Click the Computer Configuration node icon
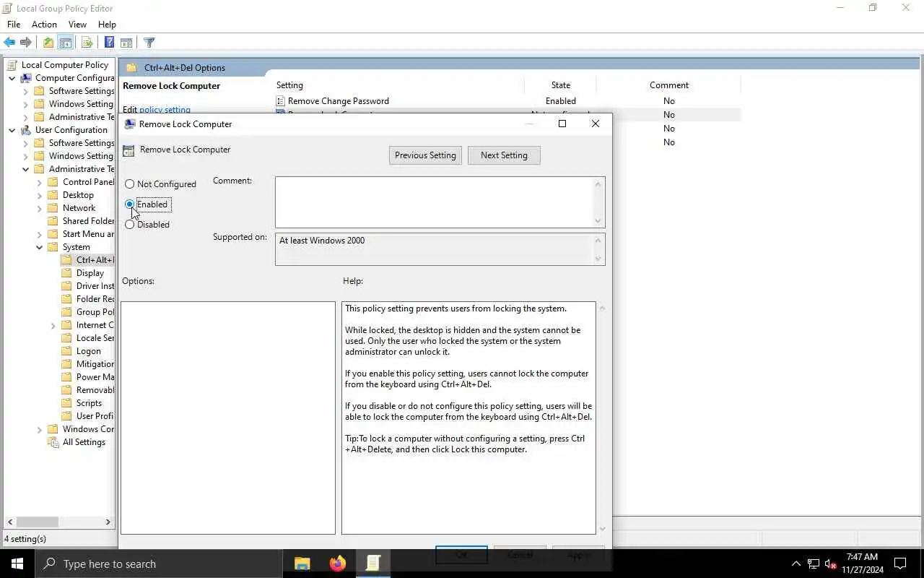 (26, 78)
